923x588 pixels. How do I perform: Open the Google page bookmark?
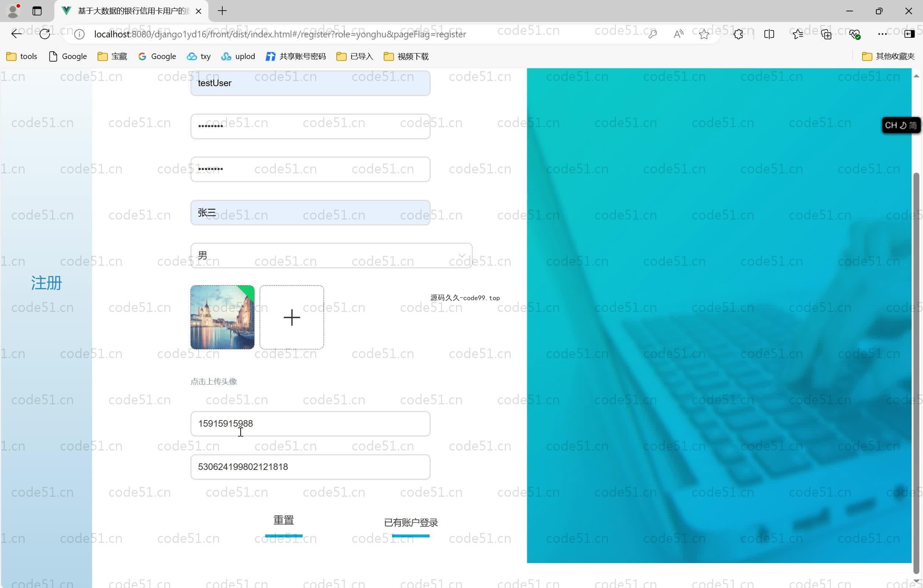click(68, 56)
